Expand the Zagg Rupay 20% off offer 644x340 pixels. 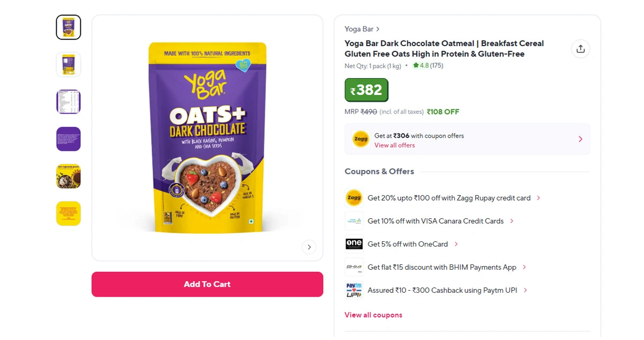pyautogui.click(x=538, y=198)
